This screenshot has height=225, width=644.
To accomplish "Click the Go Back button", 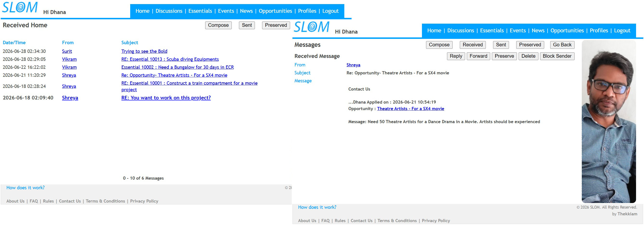I will [x=562, y=45].
